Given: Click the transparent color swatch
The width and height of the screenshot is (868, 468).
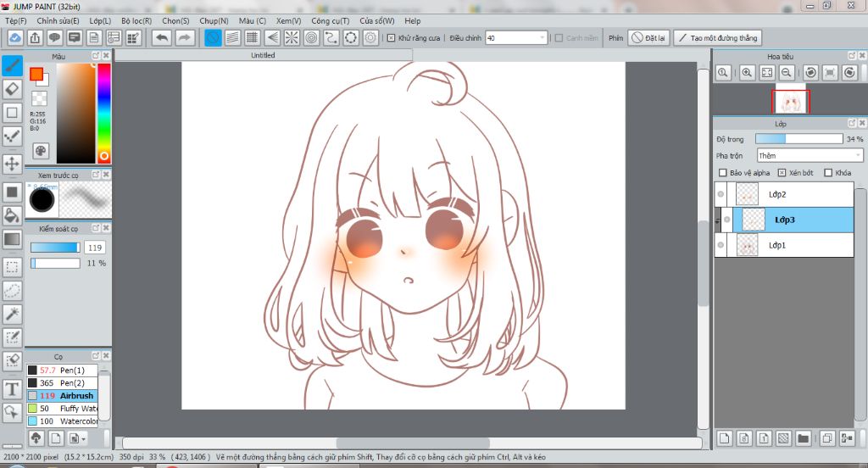Looking at the screenshot, I should point(39,98).
